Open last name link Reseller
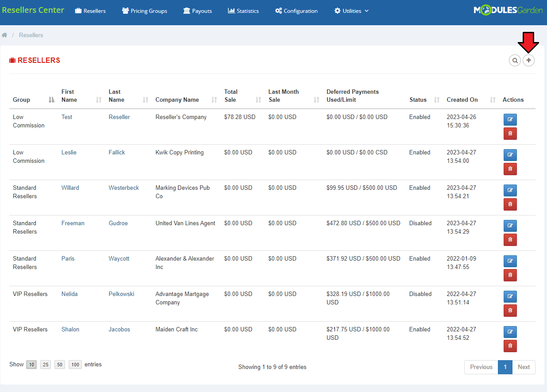The height and width of the screenshot is (392, 547). 119,117
